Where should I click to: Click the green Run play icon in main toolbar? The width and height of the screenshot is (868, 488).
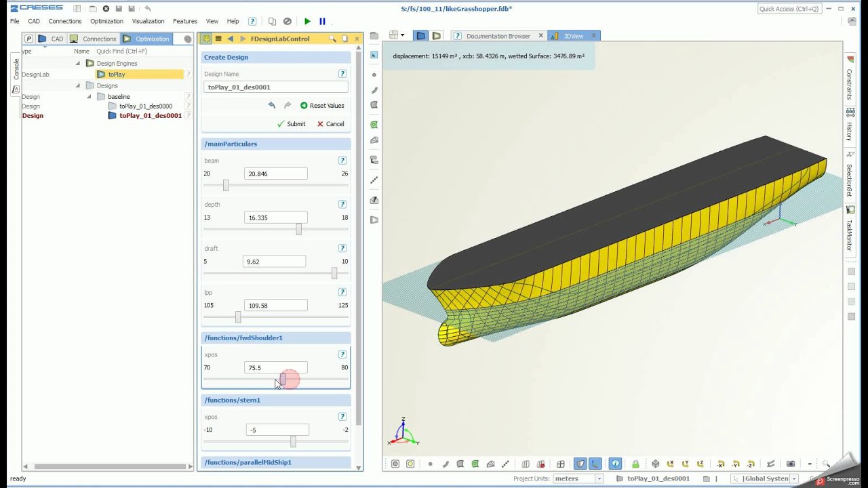click(x=307, y=21)
